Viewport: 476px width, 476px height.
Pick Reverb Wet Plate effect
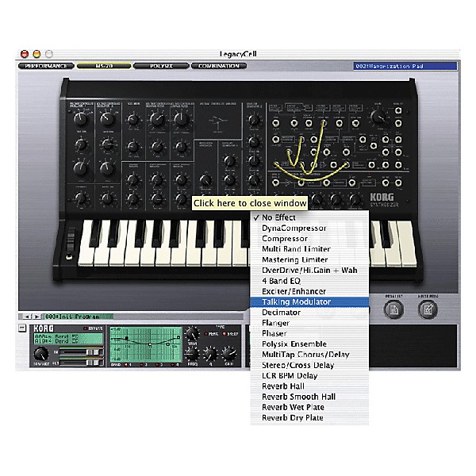click(x=309, y=408)
